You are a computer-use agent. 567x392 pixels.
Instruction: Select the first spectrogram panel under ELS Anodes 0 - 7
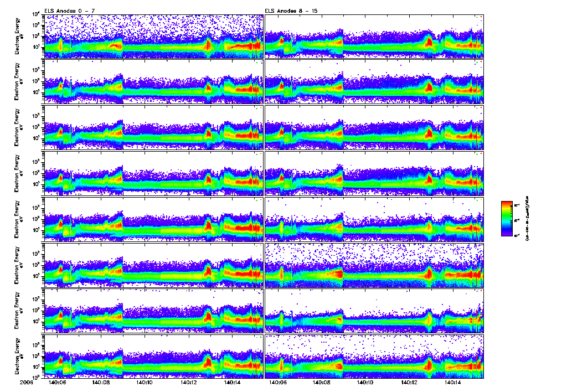point(154,36)
